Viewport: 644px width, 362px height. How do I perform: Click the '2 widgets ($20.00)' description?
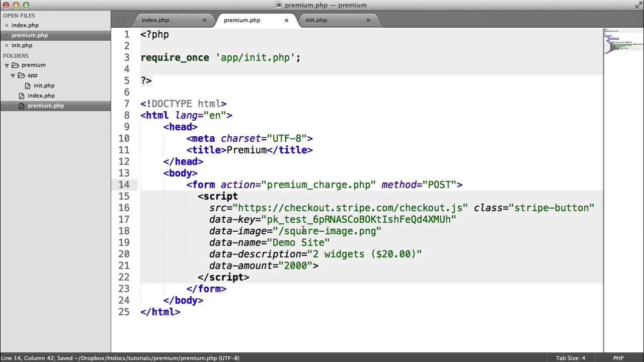click(x=365, y=254)
